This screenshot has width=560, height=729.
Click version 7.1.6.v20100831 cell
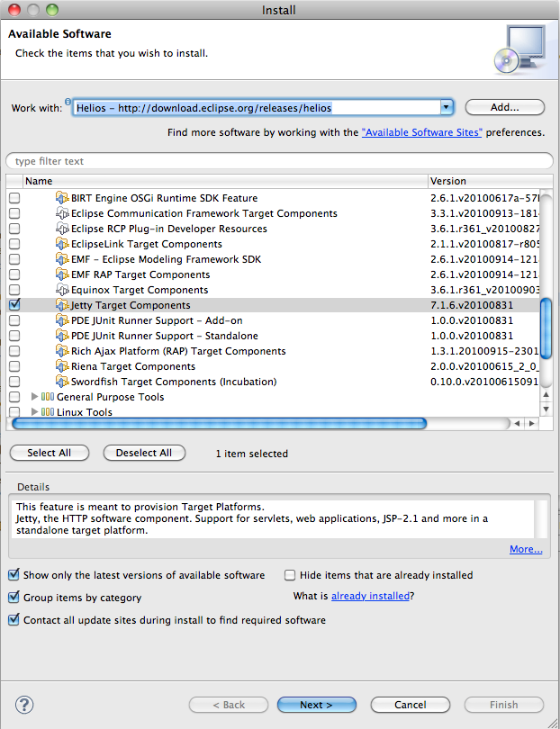[472, 305]
